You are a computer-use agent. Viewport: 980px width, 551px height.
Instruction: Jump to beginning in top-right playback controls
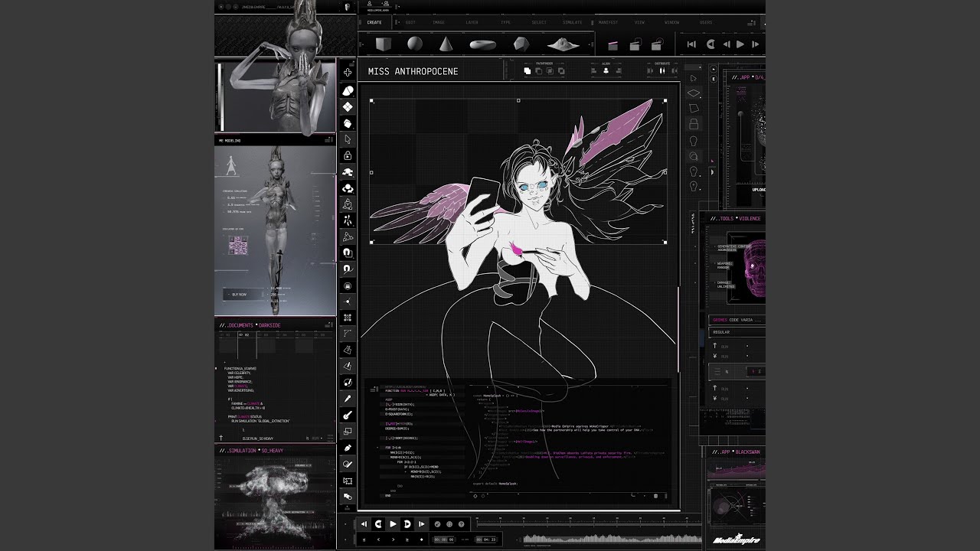pyautogui.click(x=691, y=44)
